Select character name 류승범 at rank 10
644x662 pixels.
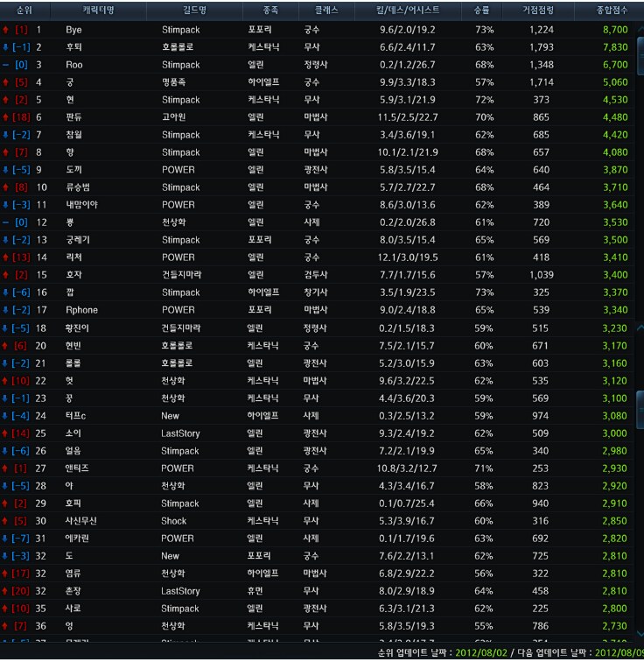pyautogui.click(x=79, y=187)
